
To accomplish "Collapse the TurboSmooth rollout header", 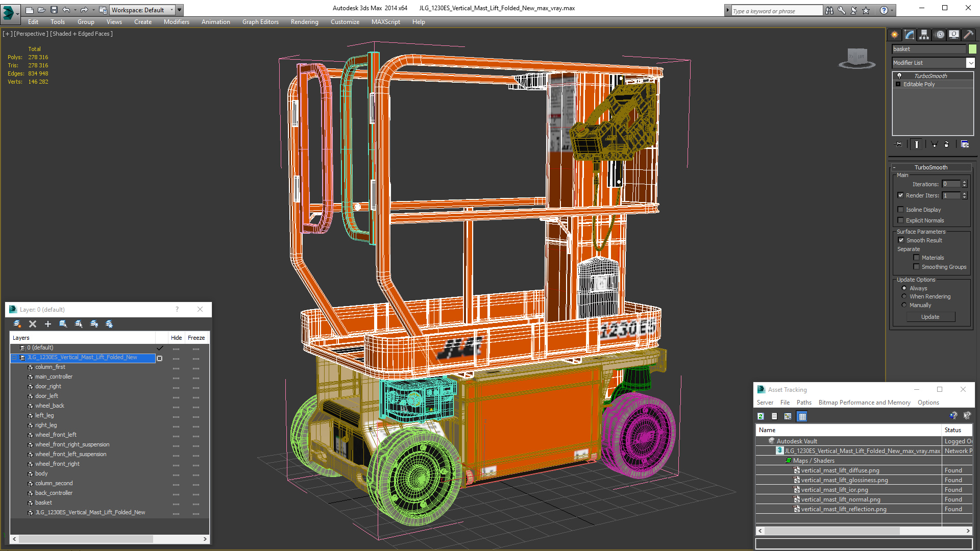I will point(931,167).
